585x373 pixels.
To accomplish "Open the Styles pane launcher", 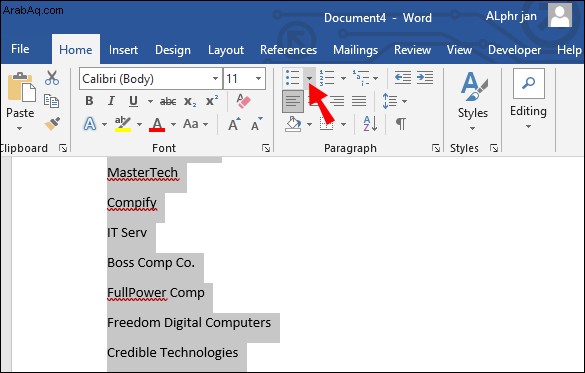I will pos(494,148).
